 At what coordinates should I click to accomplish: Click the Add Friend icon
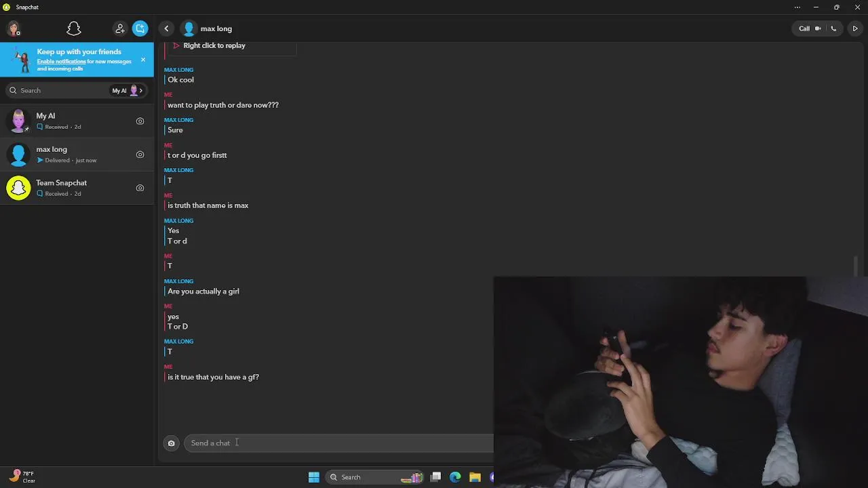coord(120,28)
